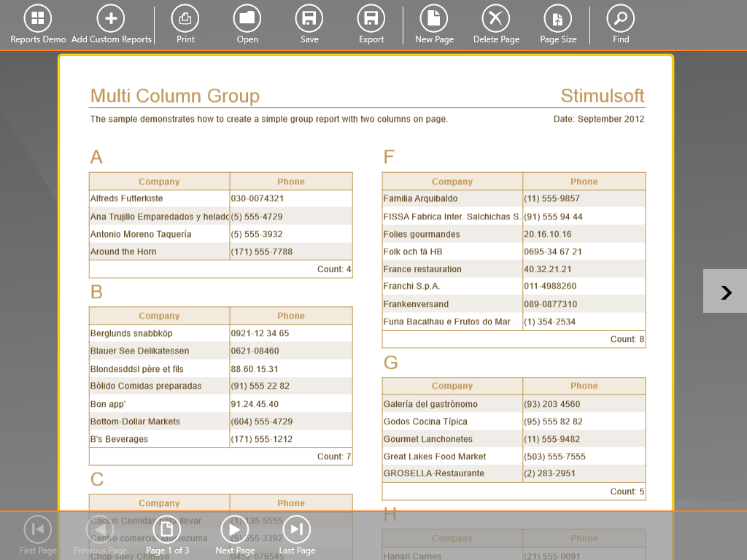Image resolution: width=747 pixels, height=560 pixels.
Task: Click the Previous Page button
Action: pyautogui.click(x=100, y=529)
